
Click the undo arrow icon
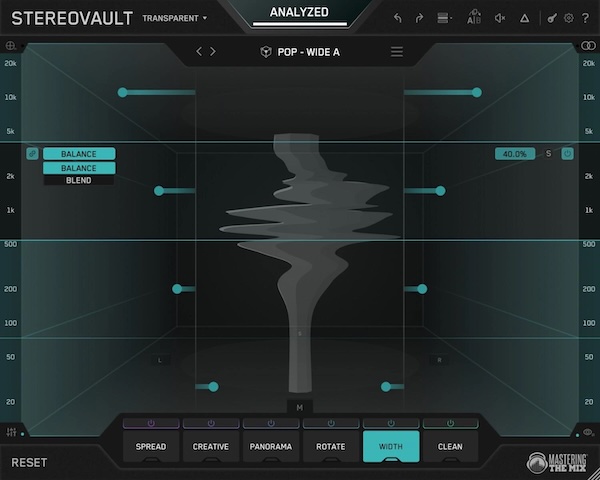398,18
